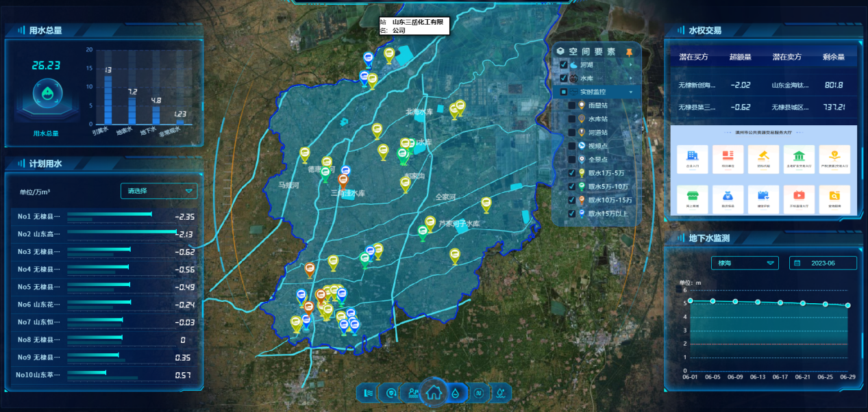Image resolution: width=868 pixels, height=412 pixels.
Task: Click the 2023-06 date picker field
Action: [x=823, y=263]
